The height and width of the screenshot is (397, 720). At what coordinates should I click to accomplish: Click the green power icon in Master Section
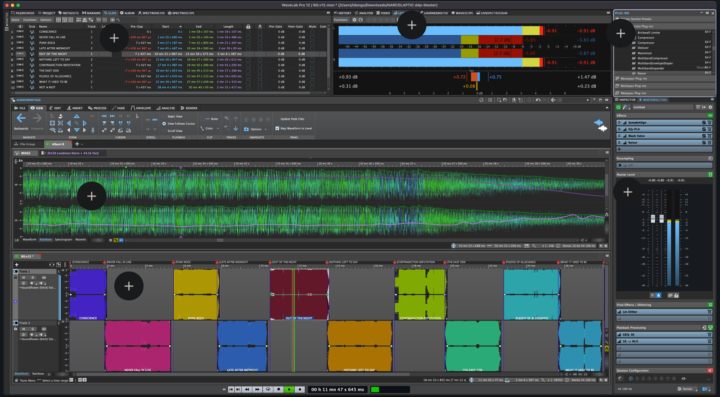click(x=618, y=107)
